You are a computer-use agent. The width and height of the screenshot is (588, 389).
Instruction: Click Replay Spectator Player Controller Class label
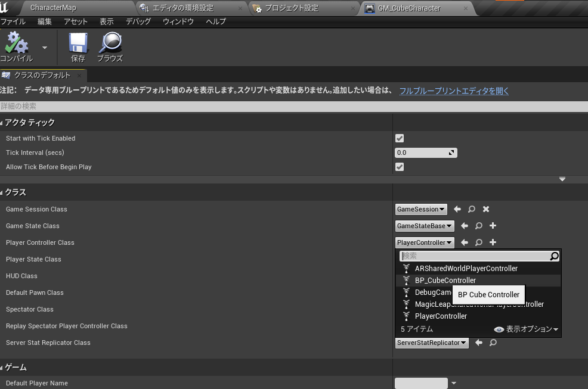pyautogui.click(x=67, y=326)
